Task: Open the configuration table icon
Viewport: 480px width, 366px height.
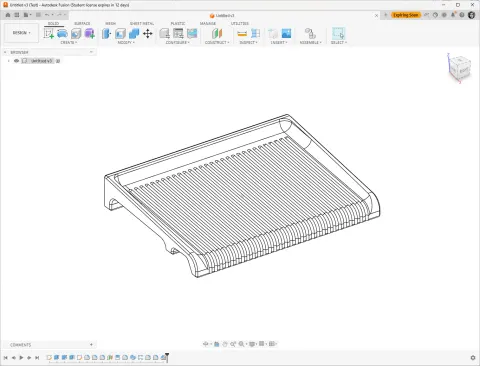Action: click(x=178, y=33)
